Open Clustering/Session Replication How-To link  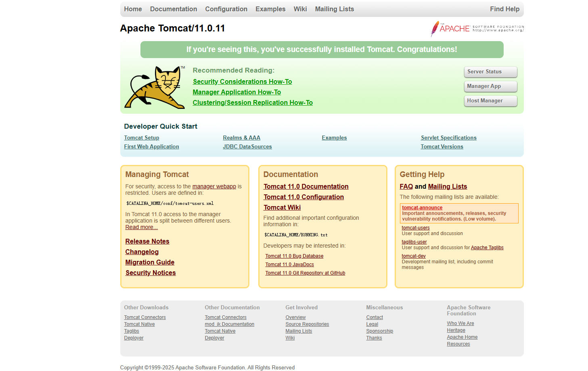pos(253,102)
